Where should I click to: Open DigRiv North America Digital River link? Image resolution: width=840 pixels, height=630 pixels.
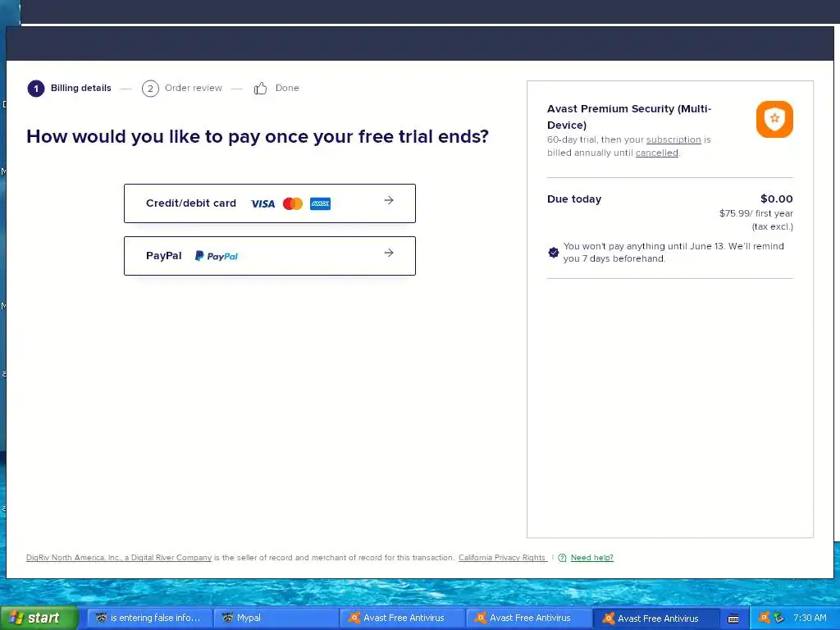[119, 558]
